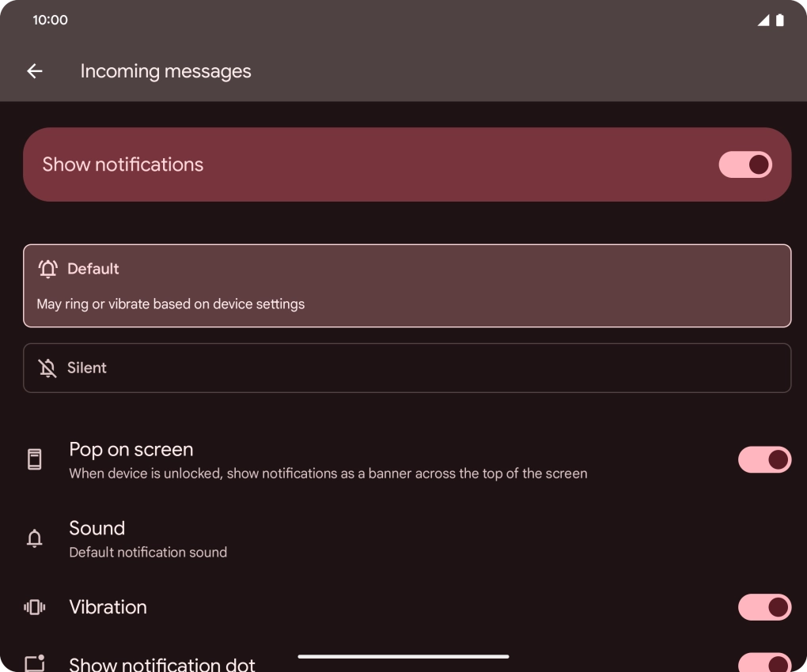Tap the Pop on screen label
The image size is (807, 672).
pos(131,450)
